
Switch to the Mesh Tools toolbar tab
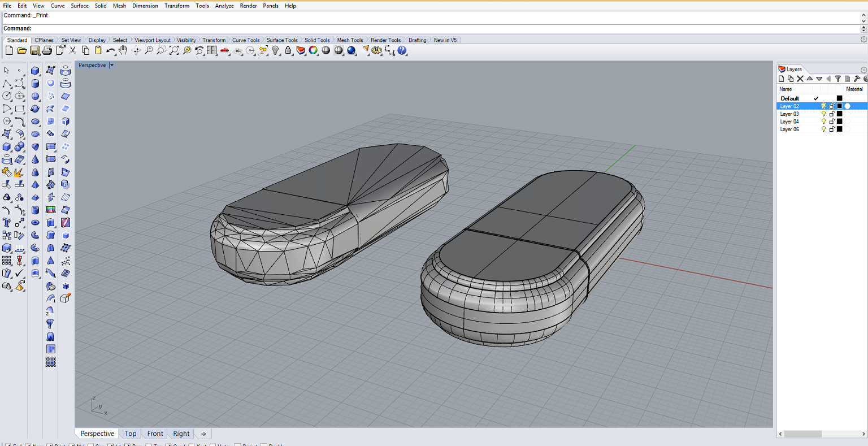click(x=350, y=40)
